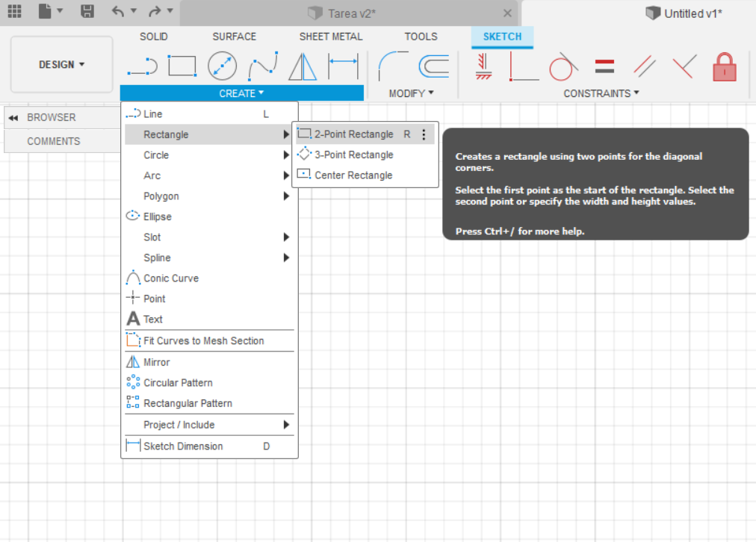756x542 pixels.
Task: Select the Fillet tool in Modify
Action: [393, 66]
